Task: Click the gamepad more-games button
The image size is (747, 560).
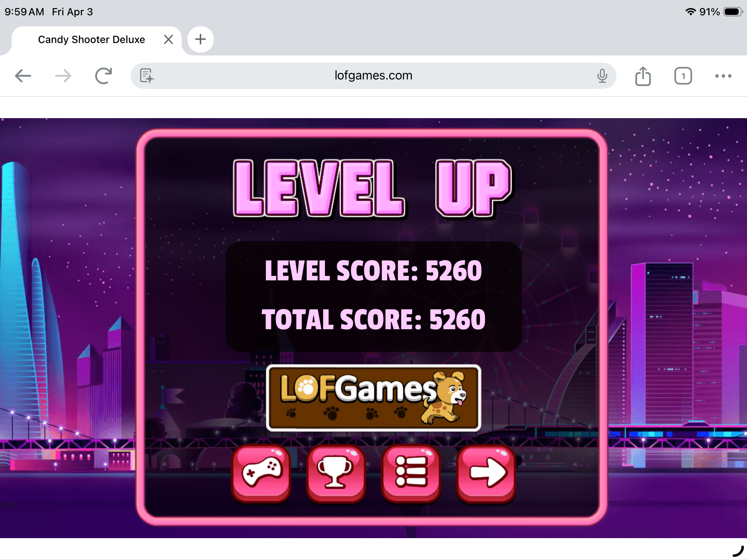Action: (261, 472)
